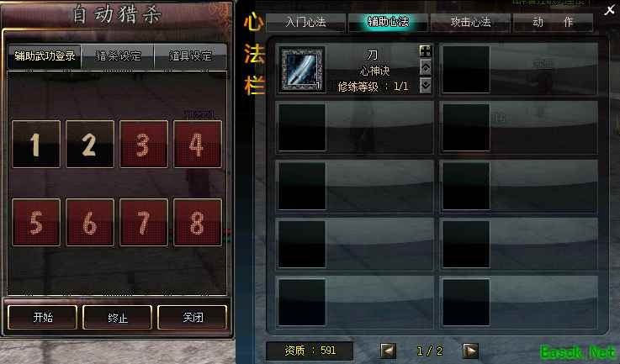
Task: Click the grid icon beside 刀 skill
Action: pyautogui.click(x=426, y=50)
